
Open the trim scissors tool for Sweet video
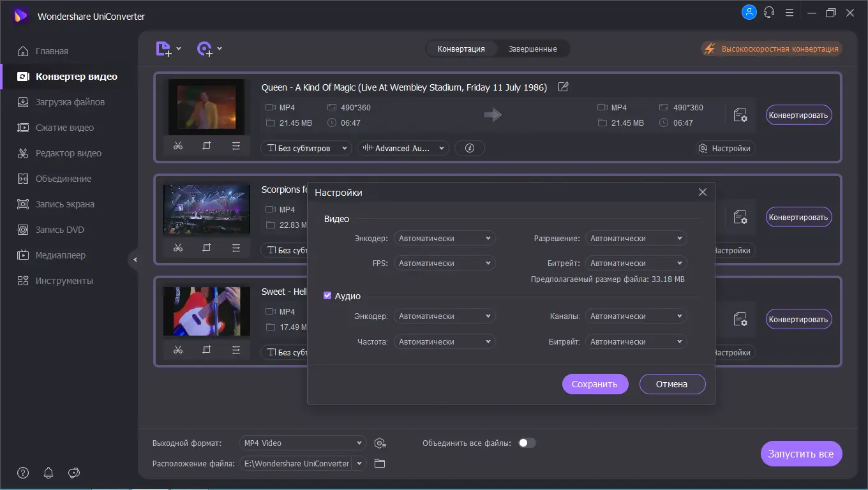[178, 350]
